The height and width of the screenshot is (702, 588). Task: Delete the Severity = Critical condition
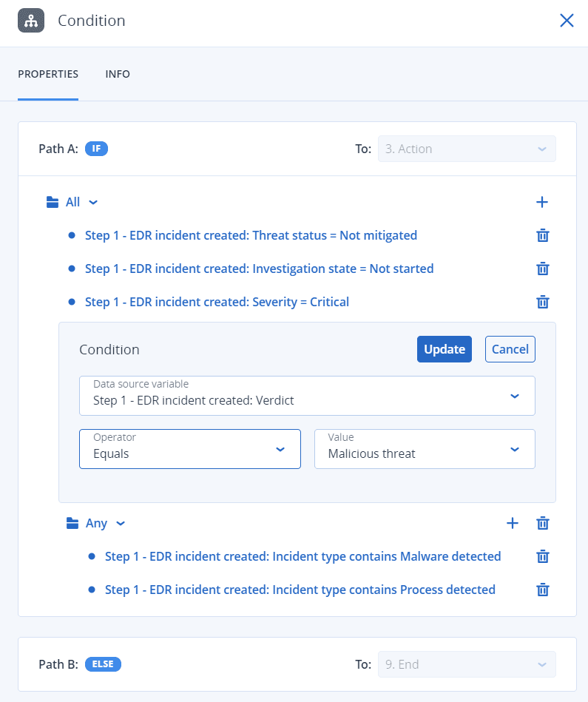tap(542, 302)
